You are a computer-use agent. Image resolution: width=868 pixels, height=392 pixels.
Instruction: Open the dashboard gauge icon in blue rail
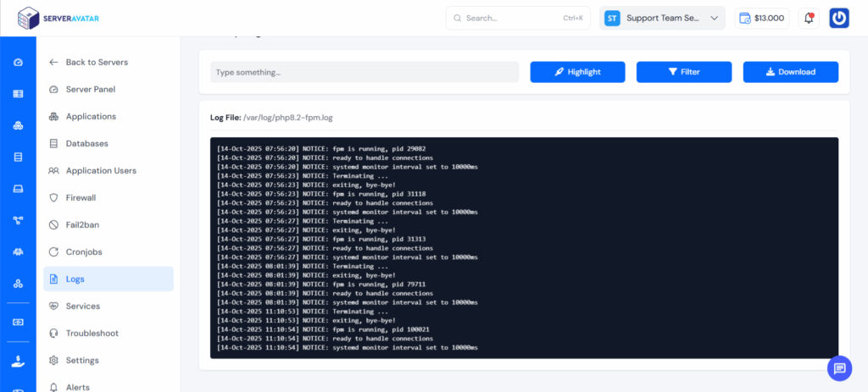click(18, 63)
